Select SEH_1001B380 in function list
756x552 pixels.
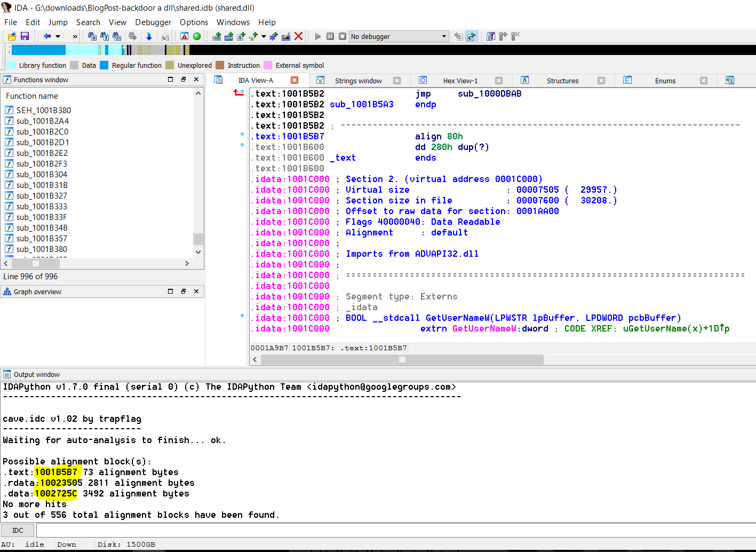pyautogui.click(x=43, y=110)
